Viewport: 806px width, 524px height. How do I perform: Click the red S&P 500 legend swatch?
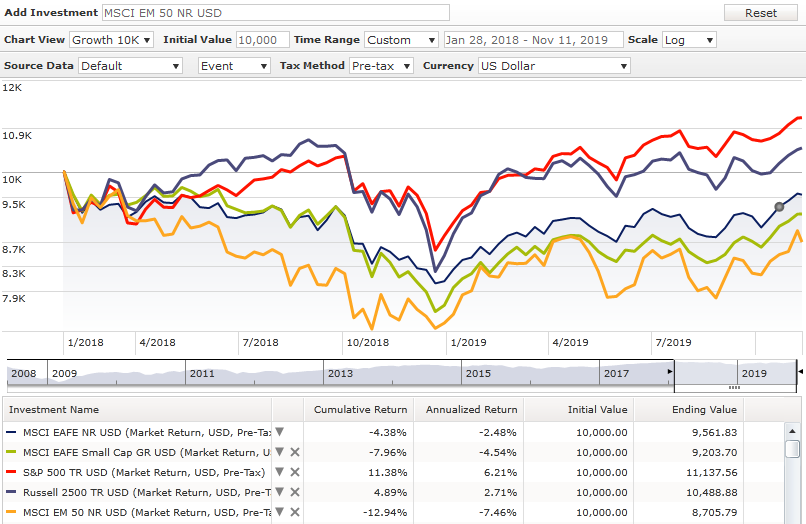11,472
